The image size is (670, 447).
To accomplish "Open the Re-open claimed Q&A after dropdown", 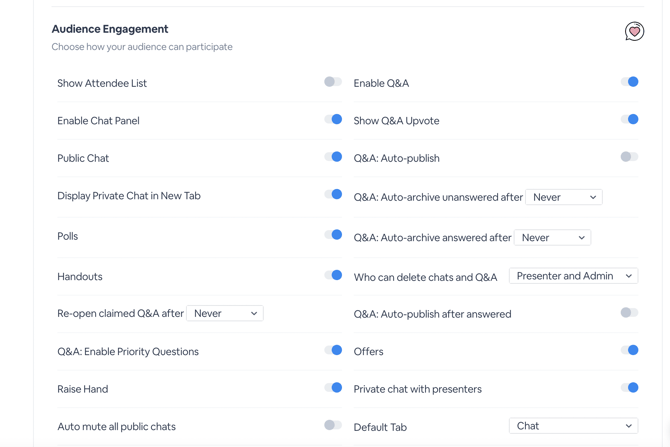I will coord(225,313).
